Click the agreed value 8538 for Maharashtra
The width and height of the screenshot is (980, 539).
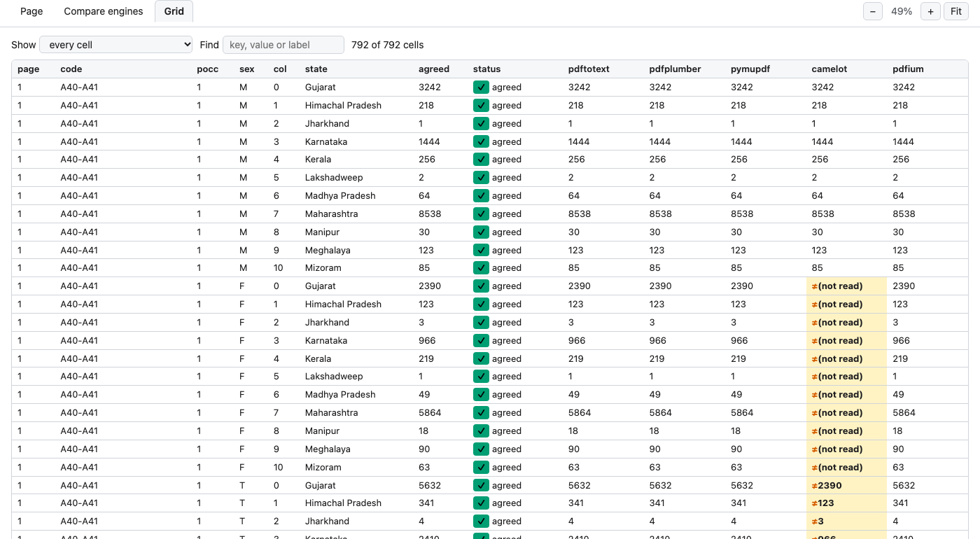[x=430, y=214]
